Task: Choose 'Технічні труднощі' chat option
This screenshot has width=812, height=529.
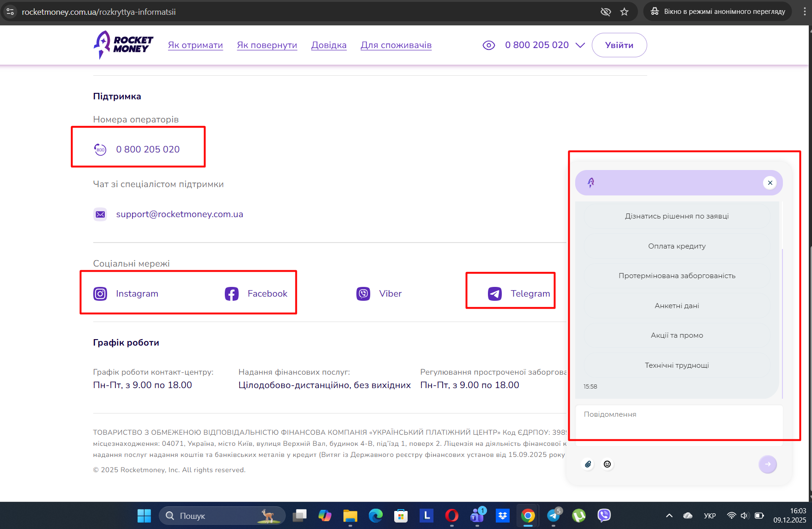Action: click(x=677, y=365)
